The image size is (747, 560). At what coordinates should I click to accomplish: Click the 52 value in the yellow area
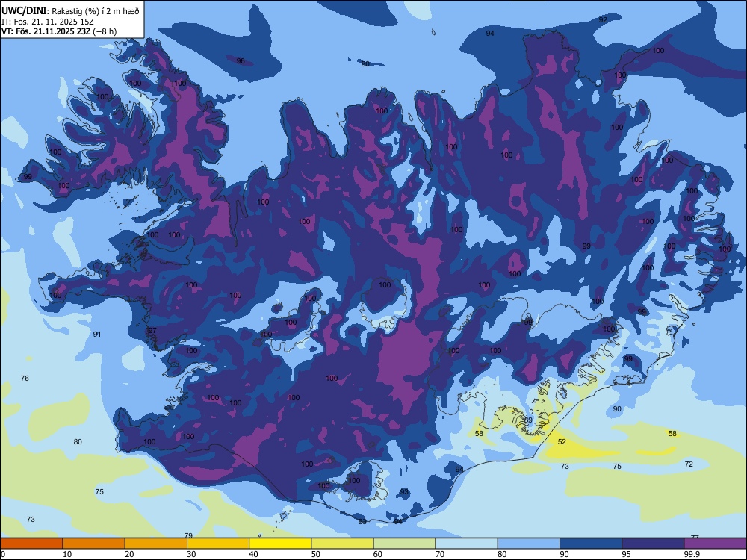click(562, 442)
